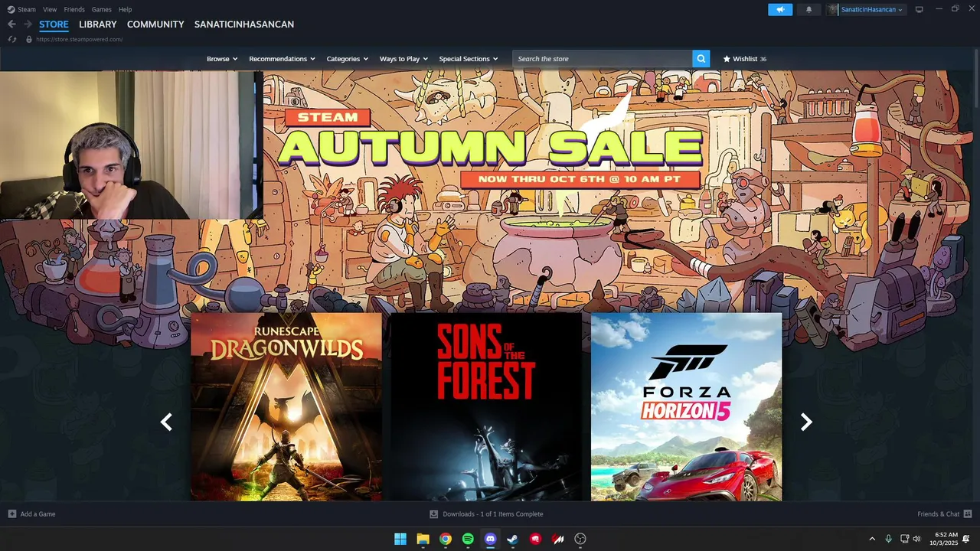The width and height of the screenshot is (980, 551).
Task: Enter Big Picture mode via monitor icon
Action: [920, 9]
